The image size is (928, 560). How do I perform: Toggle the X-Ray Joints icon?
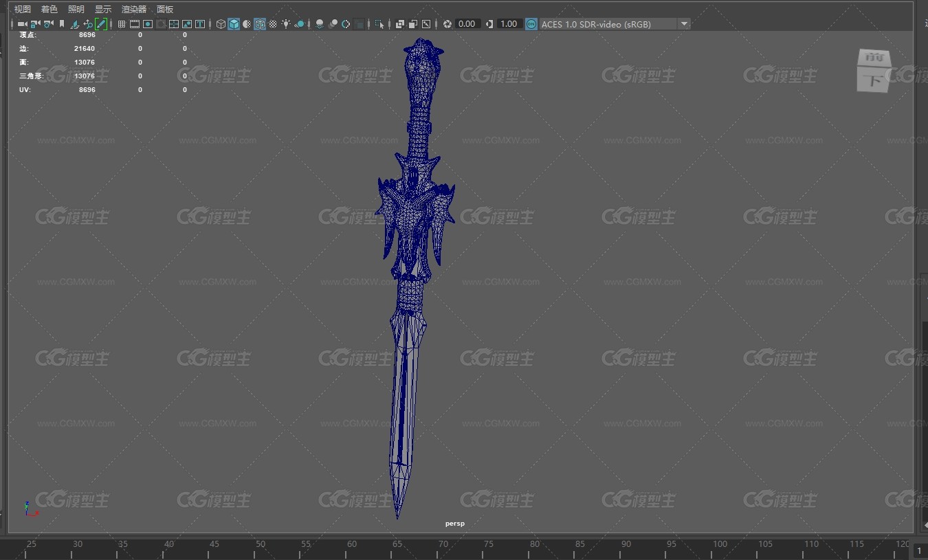pyautogui.click(x=426, y=24)
